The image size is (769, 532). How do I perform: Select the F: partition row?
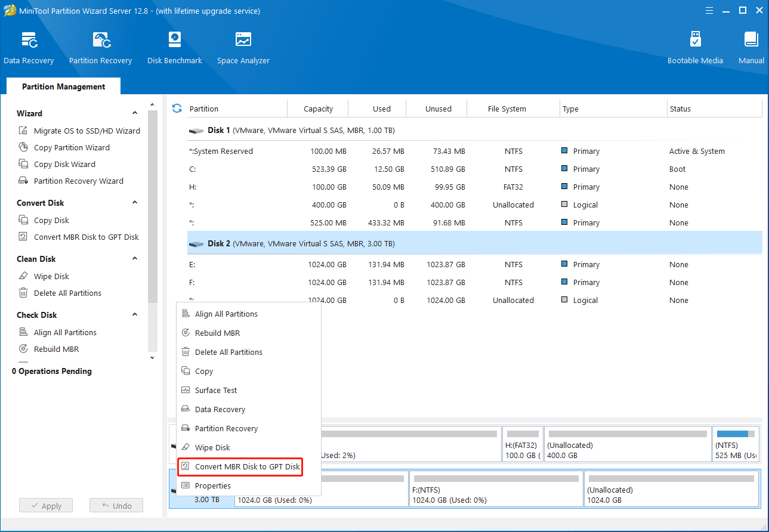point(474,282)
